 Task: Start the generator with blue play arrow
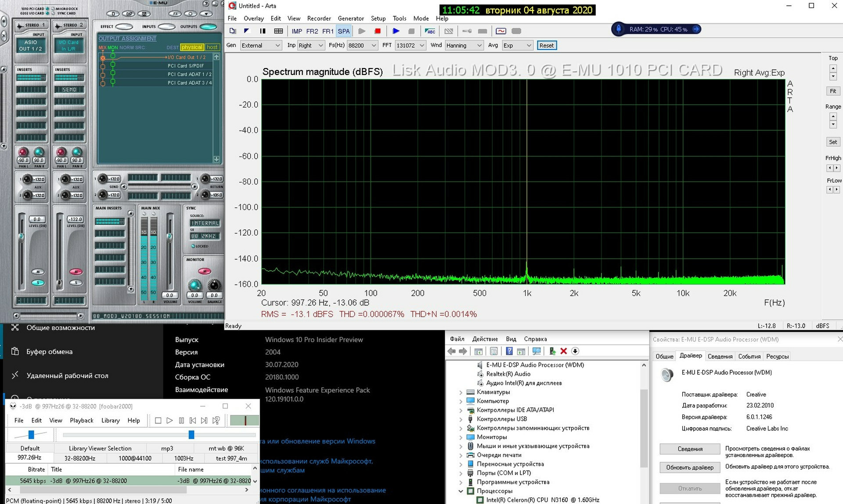[396, 31]
